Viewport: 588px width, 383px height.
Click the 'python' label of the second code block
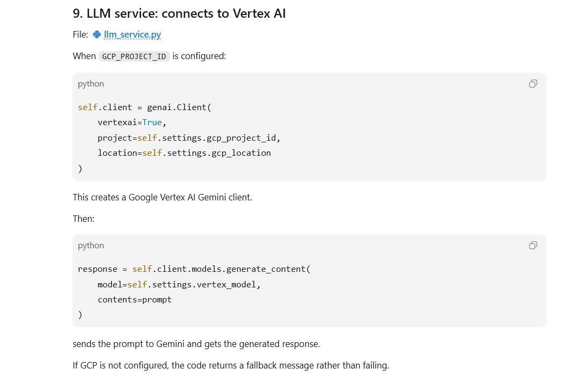coord(91,245)
